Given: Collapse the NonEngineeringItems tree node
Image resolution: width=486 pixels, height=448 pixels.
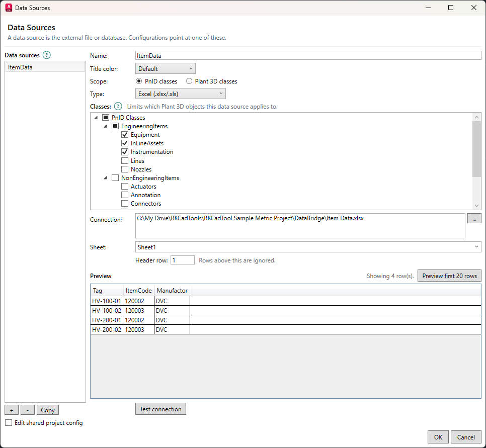Looking at the screenshot, I should pos(105,178).
